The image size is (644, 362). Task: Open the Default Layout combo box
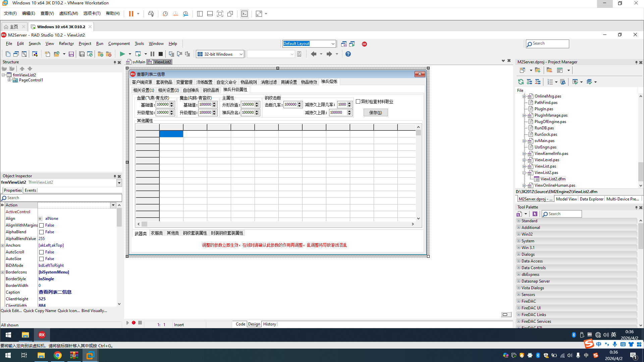pyautogui.click(x=333, y=44)
